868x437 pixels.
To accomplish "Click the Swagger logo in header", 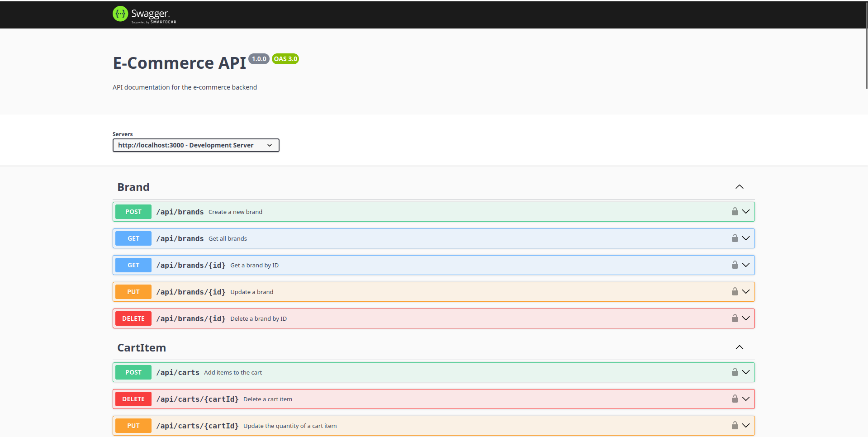I will [x=144, y=14].
